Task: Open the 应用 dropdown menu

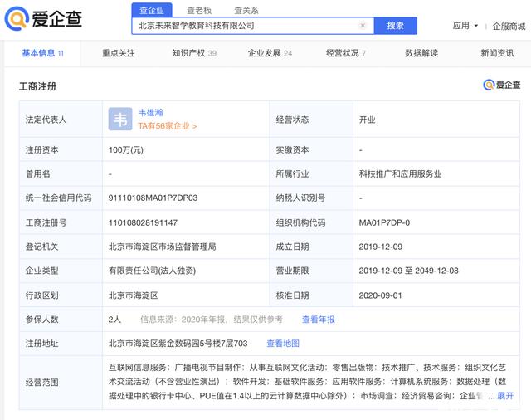Action: tap(465, 26)
